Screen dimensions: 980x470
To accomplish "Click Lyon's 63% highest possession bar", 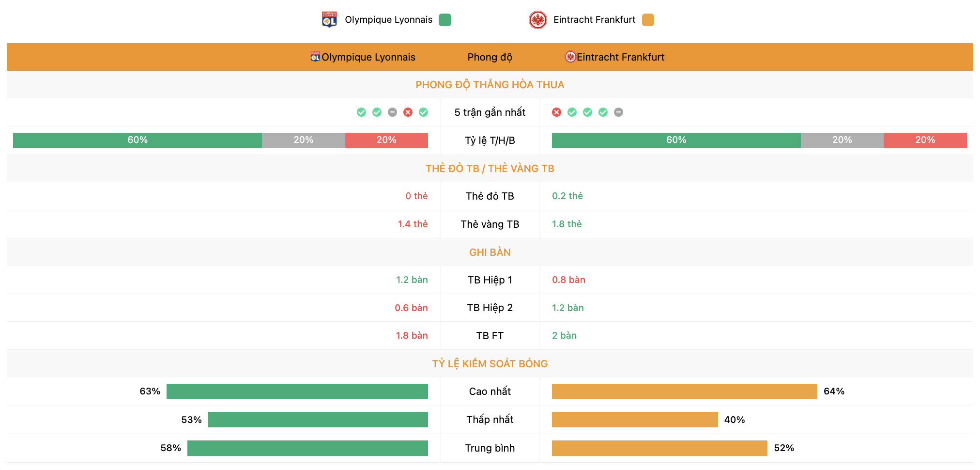I will (297, 392).
